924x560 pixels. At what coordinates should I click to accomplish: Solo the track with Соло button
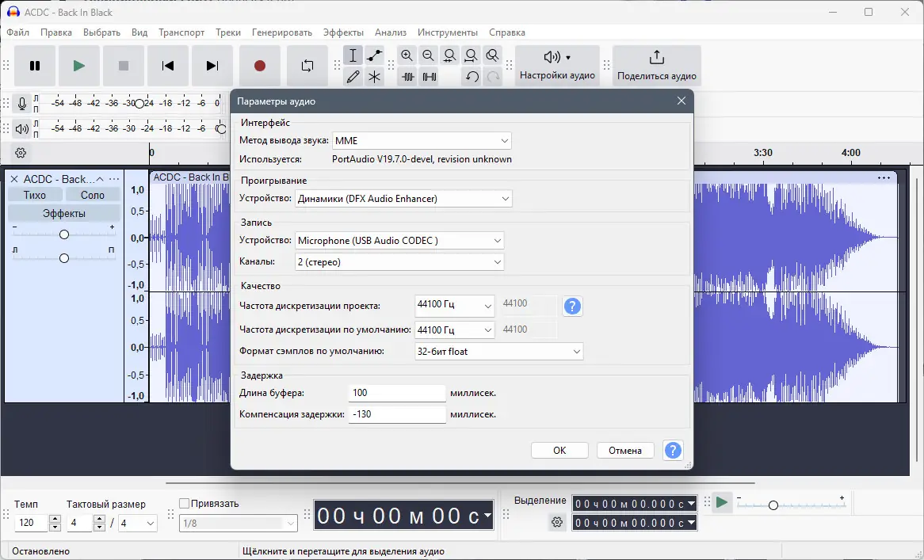[93, 195]
